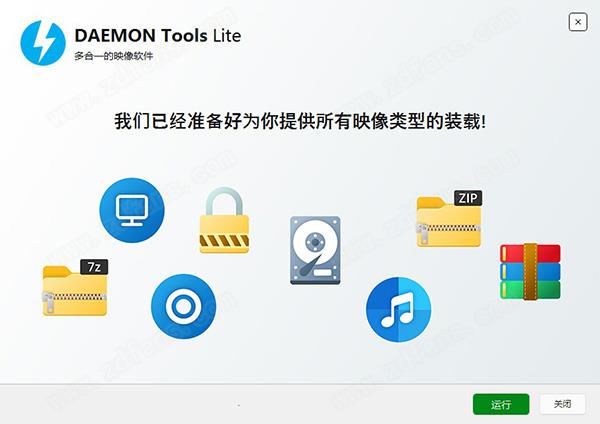Select the stacked RAR books archive icon
Image resolution: width=600 pixels, height=424 pixels.
click(530, 271)
